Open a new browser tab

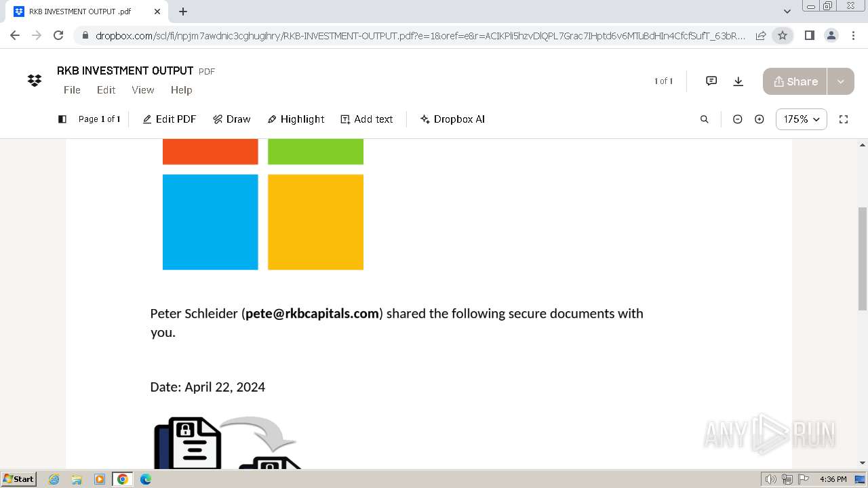pos(183,12)
